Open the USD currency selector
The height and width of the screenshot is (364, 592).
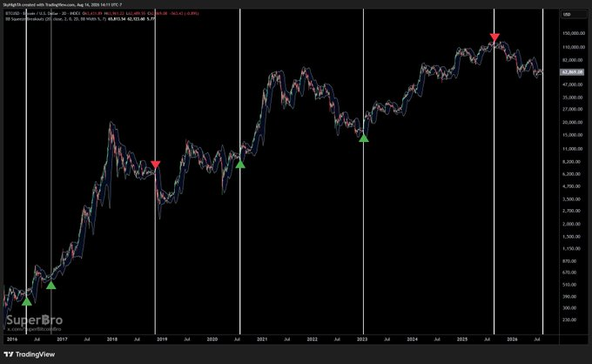[567, 14]
